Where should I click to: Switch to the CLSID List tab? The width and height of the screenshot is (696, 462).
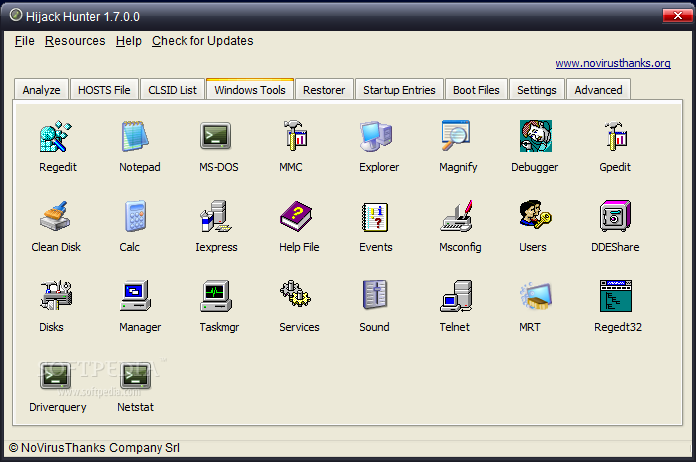point(172,90)
